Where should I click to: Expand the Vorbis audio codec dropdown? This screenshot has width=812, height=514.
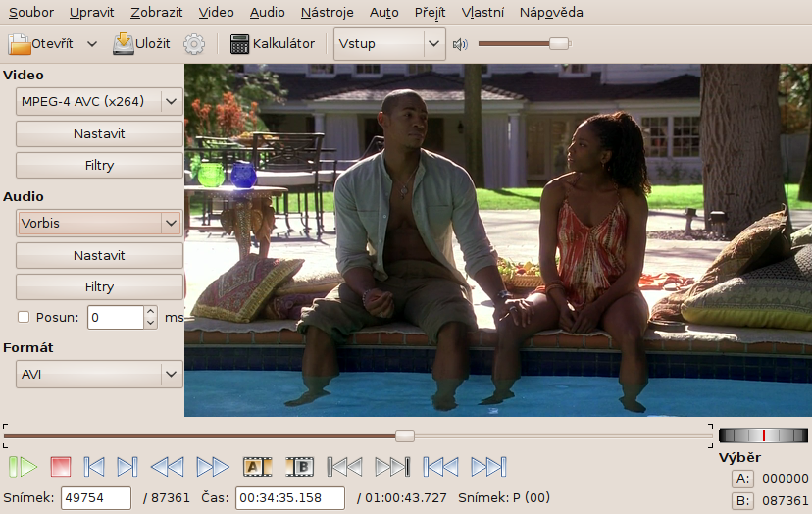point(99,224)
